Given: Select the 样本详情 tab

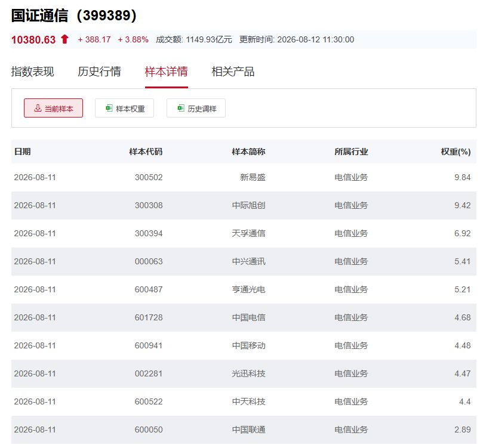Looking at the screenshot, I should click(x=166, y=72).
